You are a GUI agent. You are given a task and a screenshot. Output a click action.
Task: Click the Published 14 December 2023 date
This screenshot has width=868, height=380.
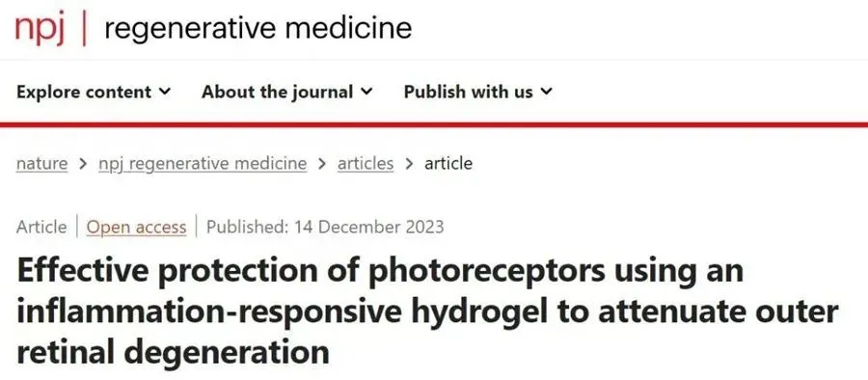325,227
